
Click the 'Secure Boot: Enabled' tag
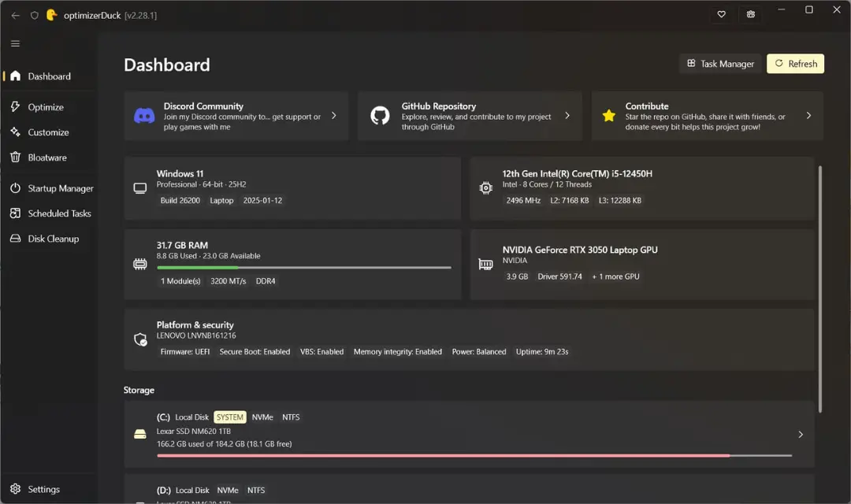click(255, 351)
